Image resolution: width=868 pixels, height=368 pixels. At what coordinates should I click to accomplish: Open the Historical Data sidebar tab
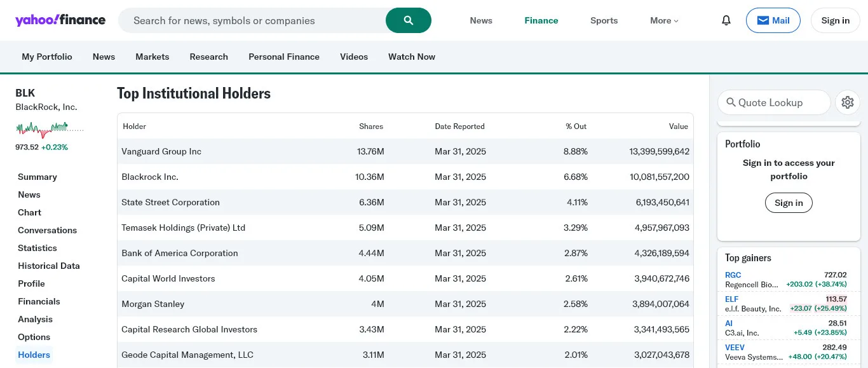point(49,266)
